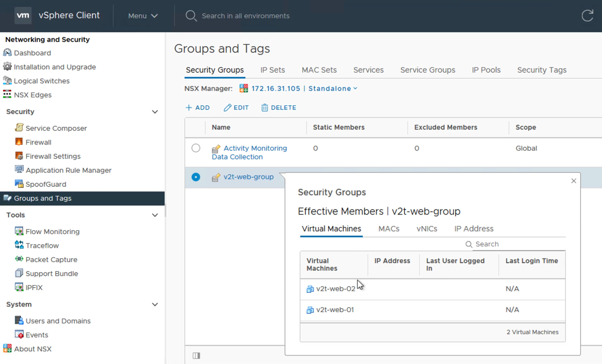Open Activity Monitoring Data Collection link
Viewport: 602px width, 364px height.
(x=249, y=152)
